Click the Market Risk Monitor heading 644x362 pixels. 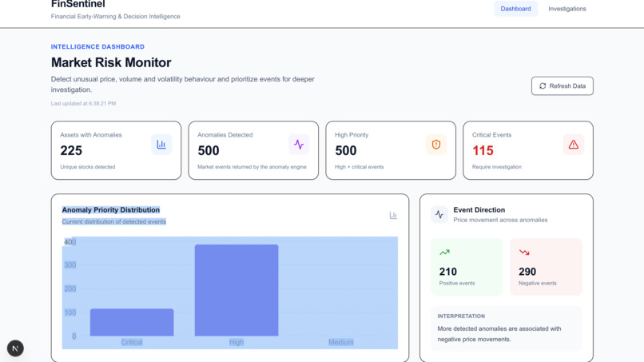point(111,62)
